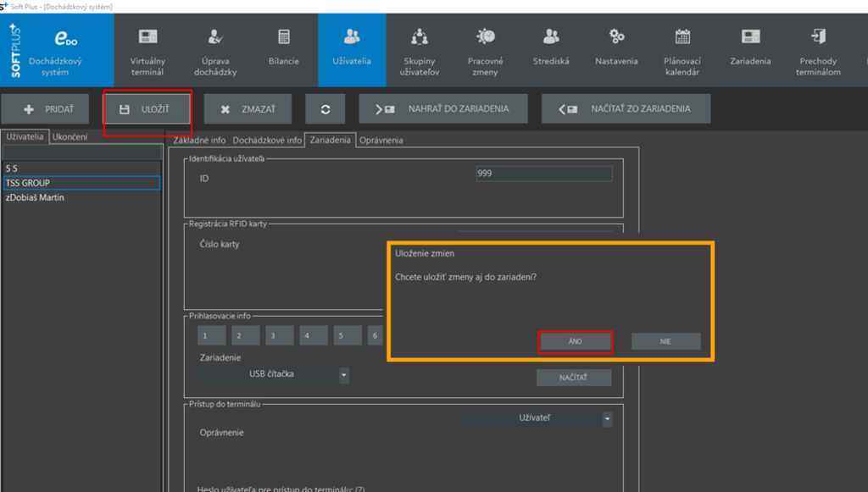Expand the USB čítačka device dropdown

[343, 374]
